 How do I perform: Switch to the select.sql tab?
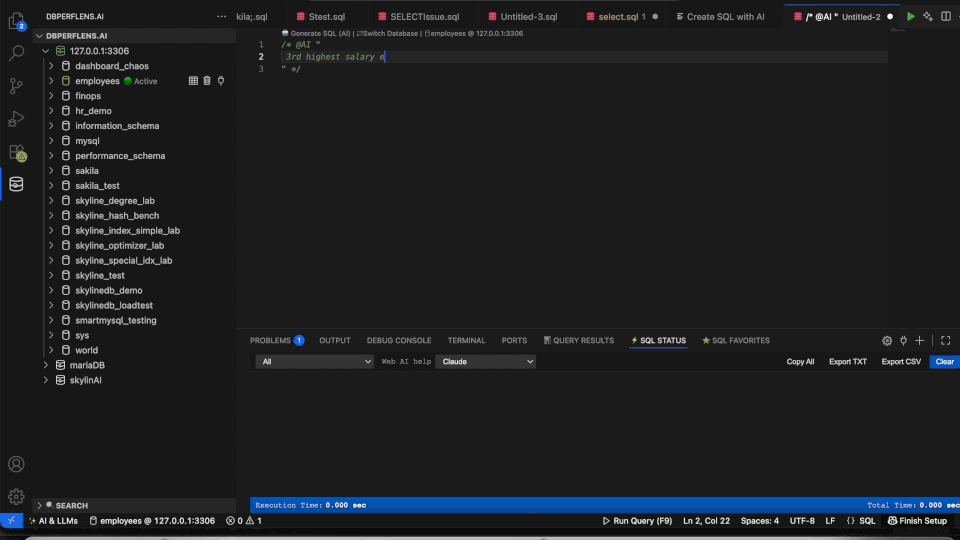(x=621, y=17)
